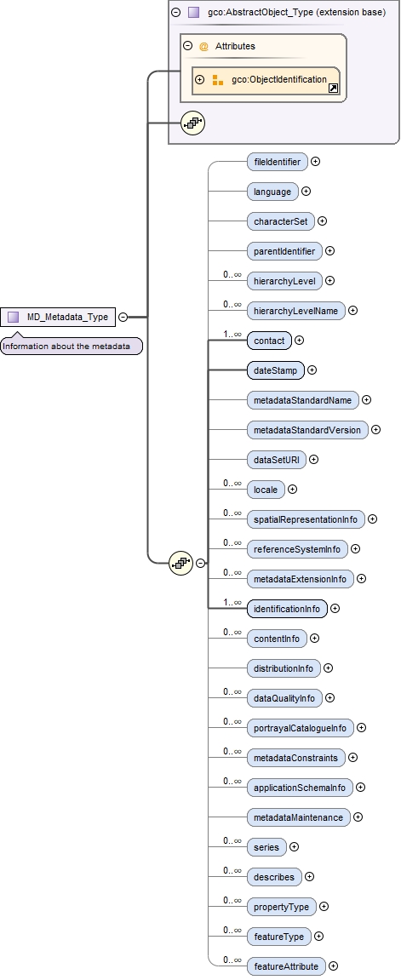Image resolution: width=401 pixels, height=980 pixels.
Task: Expand the identificationInfo element
Action: [335, 608]
